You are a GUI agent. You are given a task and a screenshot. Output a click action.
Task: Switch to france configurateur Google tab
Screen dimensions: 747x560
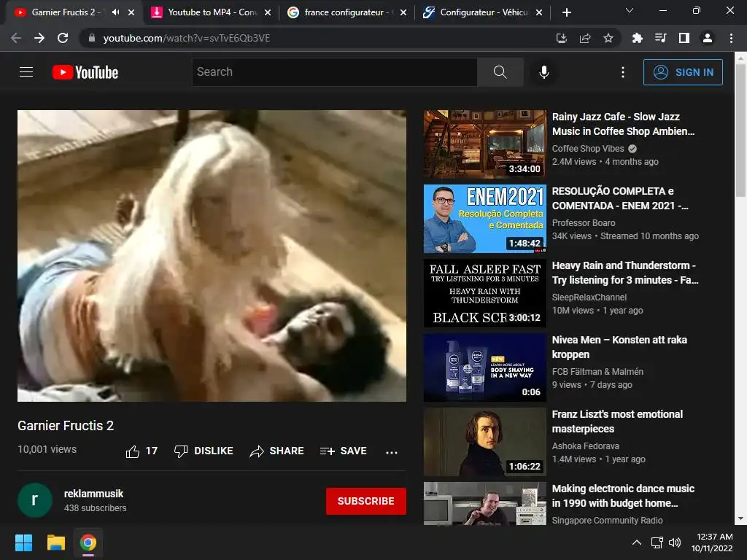point(347,12)
